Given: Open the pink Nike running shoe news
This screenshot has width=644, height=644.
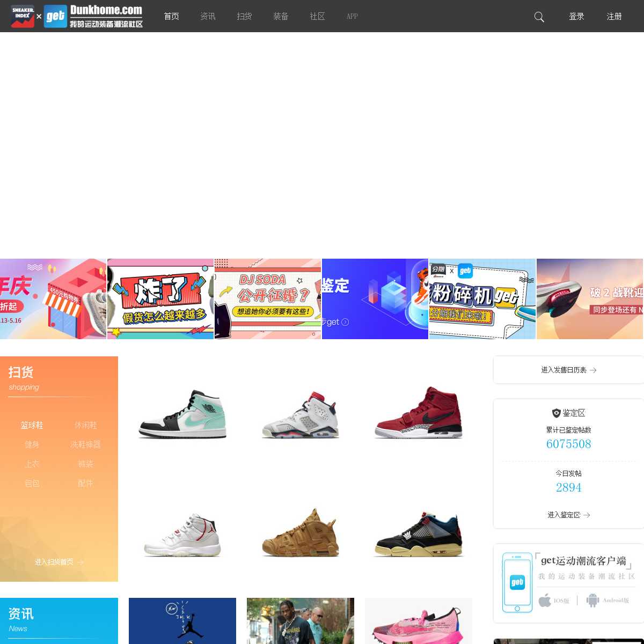Looking at the screenshot, I should tap(419, 621).
